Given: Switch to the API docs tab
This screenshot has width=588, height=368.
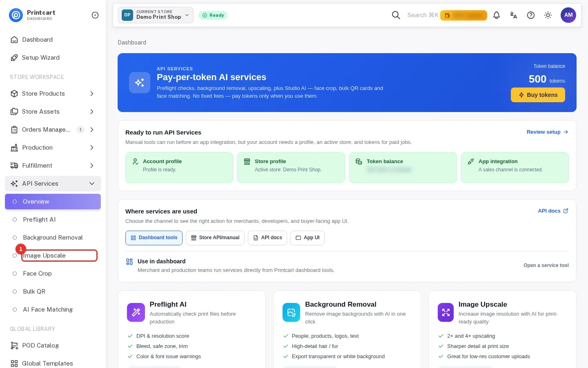Looking at the screenshot, I should [x=267, y=238].
